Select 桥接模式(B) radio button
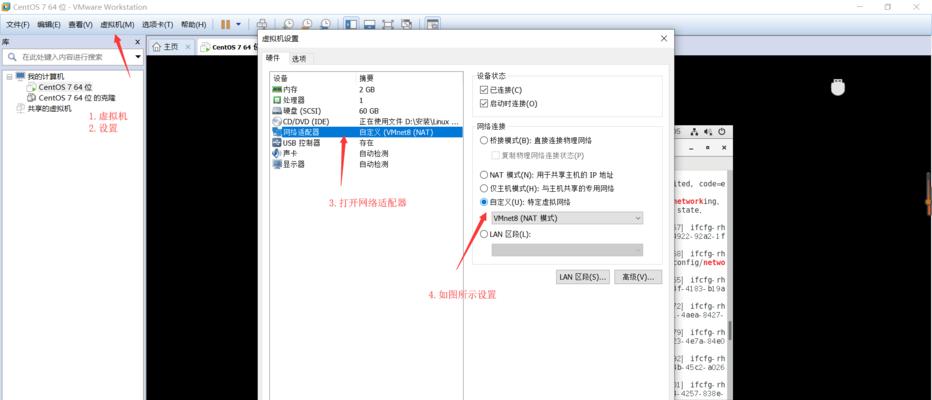The image size is (932, 400). [484, 141]
